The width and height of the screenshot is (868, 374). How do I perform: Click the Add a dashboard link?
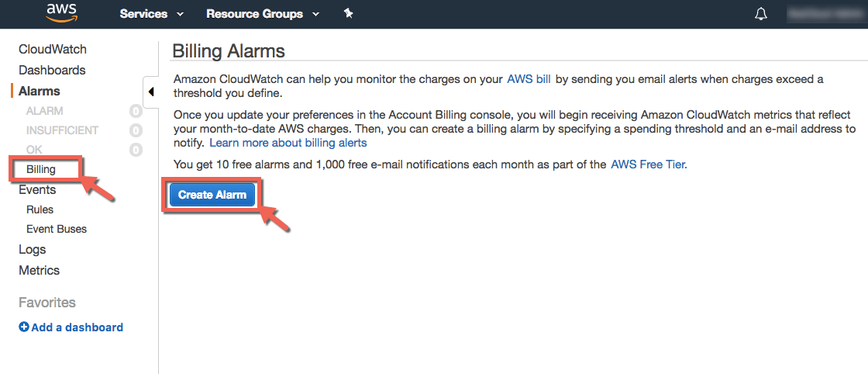pos(77,327)
